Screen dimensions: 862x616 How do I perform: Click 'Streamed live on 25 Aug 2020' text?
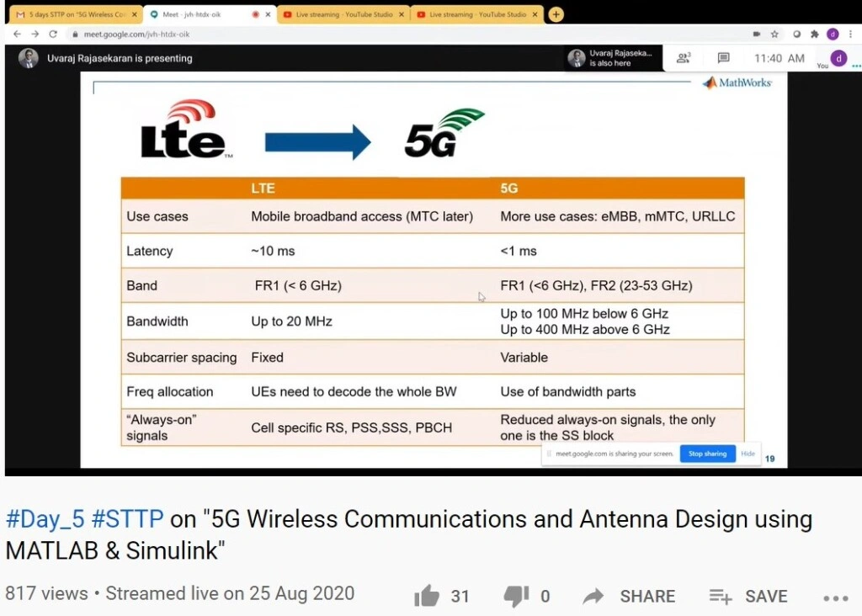[230, 593]
